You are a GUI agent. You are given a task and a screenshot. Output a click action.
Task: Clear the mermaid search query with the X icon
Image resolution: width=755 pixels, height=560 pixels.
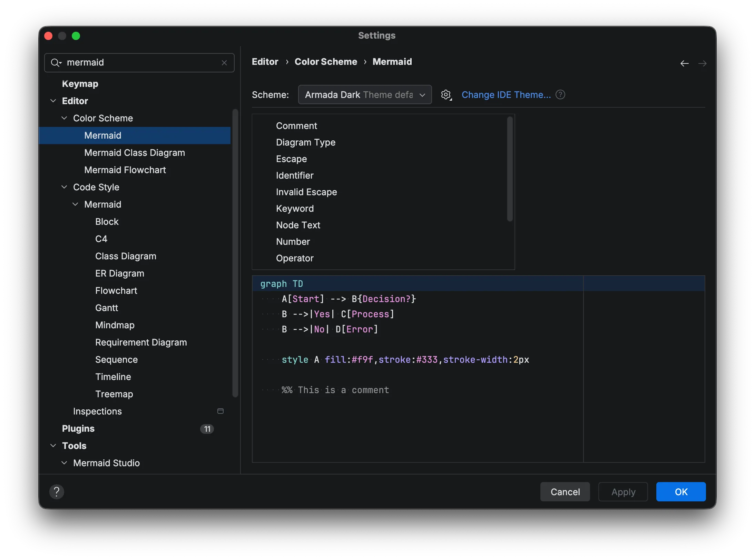[224, 62]
